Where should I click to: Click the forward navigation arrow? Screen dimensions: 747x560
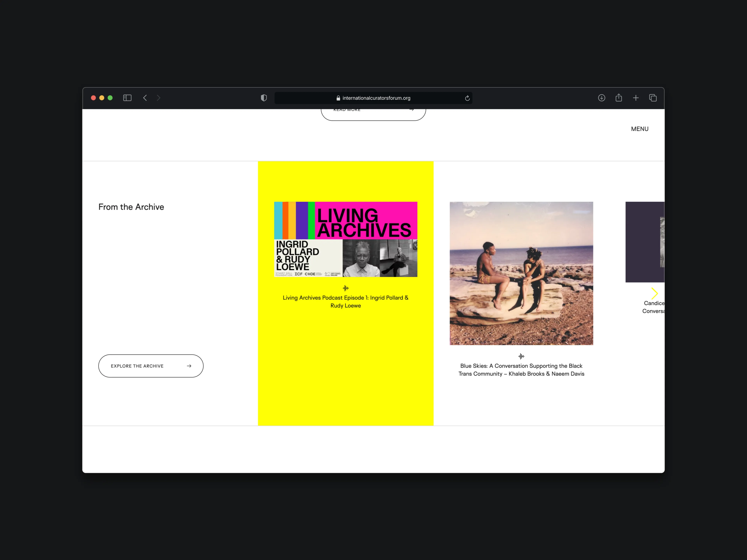[158, 98]
